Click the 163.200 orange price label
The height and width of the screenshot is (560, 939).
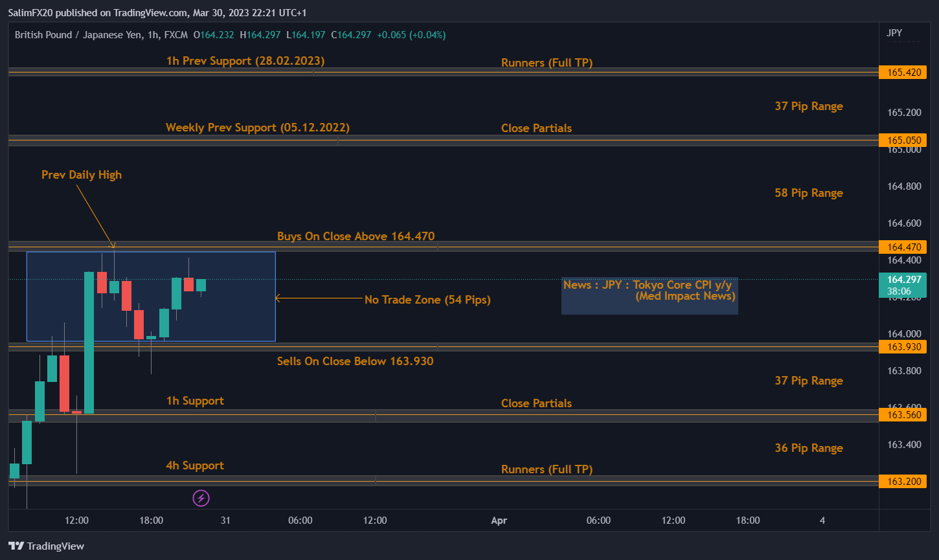(x=902, y=482)
